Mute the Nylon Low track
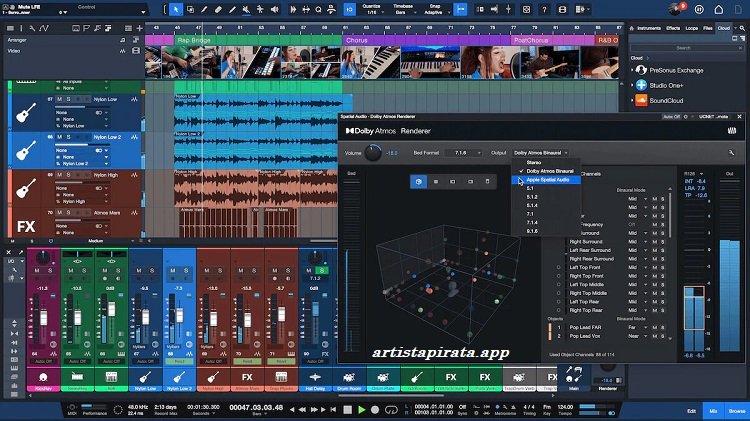 pos(59,99)
